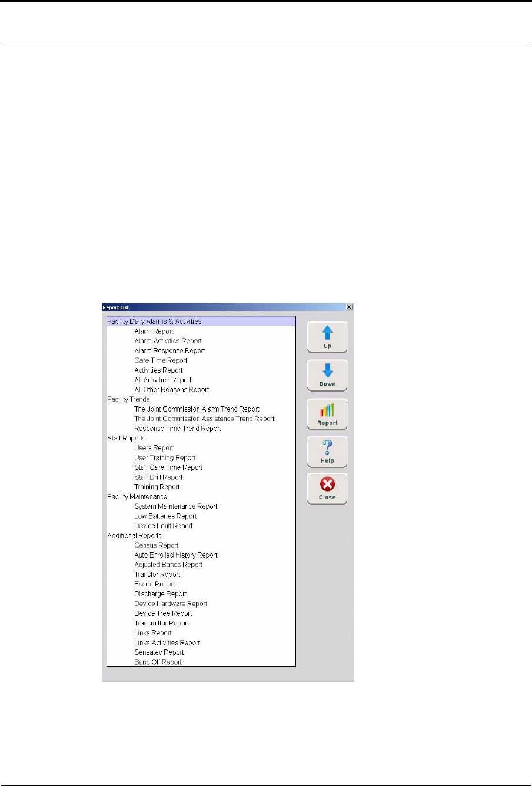Screen dimensions: 532x786
Task: Choose Links Activities Report
Action: (167, 643)
